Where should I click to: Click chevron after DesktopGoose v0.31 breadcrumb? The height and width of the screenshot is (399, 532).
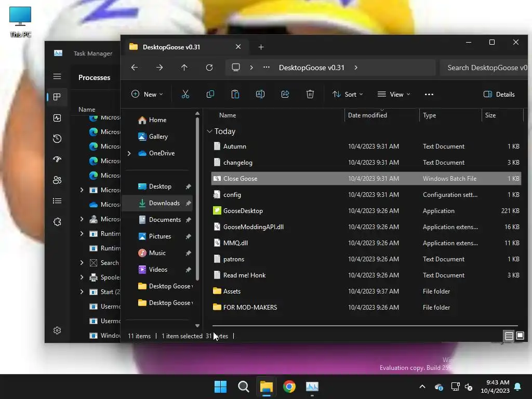coord(356,68)
